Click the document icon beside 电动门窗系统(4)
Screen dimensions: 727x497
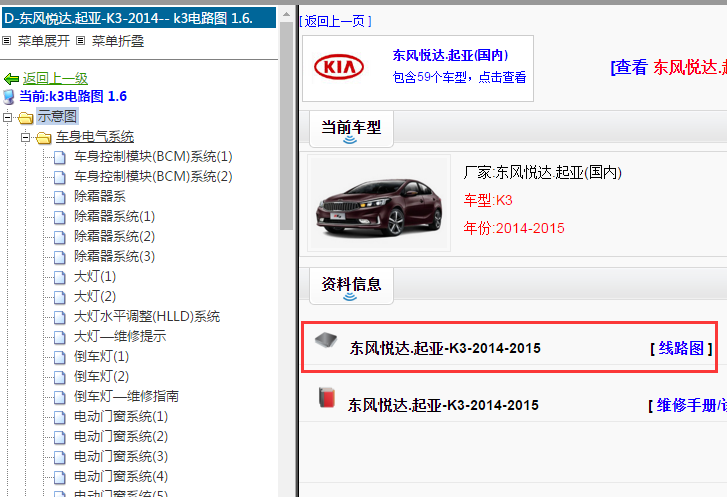click(x=59, y=478)
